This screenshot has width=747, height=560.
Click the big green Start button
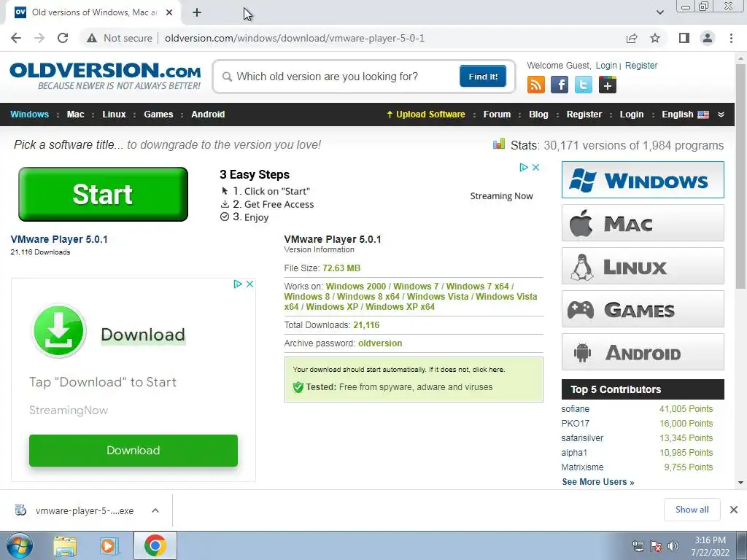pyautogui.click(x=103, y=194)
